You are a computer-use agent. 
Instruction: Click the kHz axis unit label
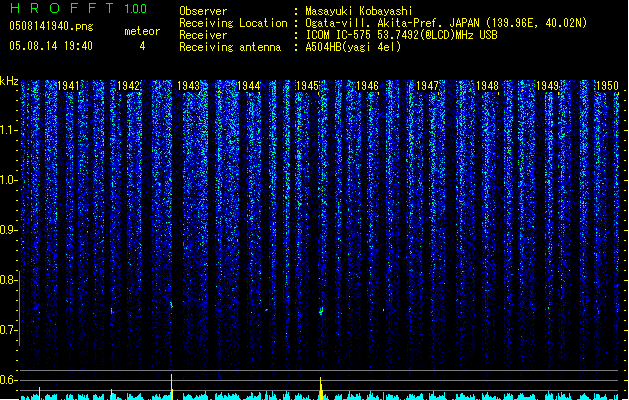[x=9, y=81]
